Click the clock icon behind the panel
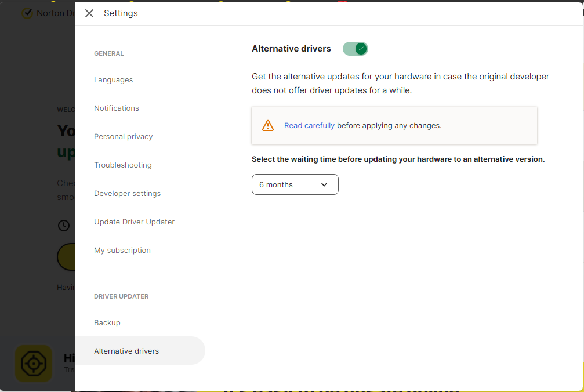Viewport: 584px width, 392px height. 64,226
